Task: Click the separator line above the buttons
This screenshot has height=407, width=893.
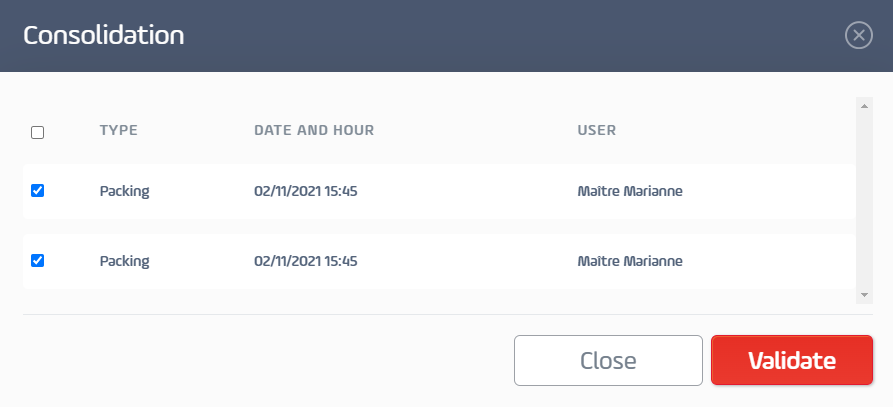Action: point(448,314)
